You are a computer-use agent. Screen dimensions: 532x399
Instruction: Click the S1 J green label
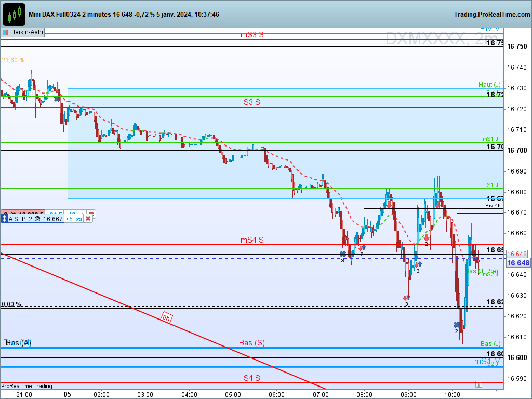(493, 185)
